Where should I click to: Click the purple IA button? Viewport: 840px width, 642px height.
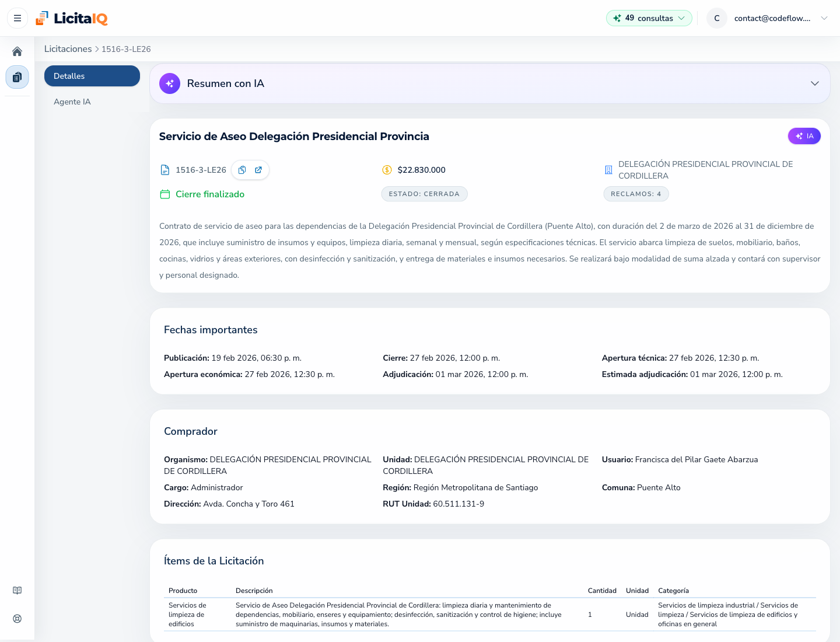pos(804,136)
